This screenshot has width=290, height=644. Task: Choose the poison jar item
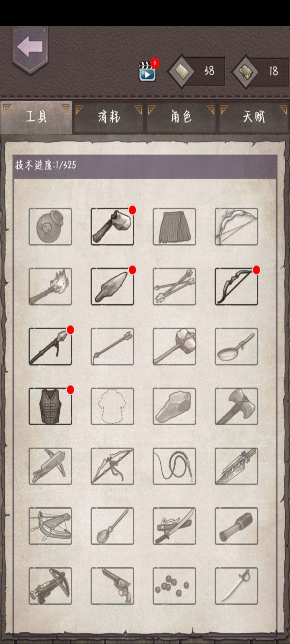pyautogui.click(x=50, y=227)
